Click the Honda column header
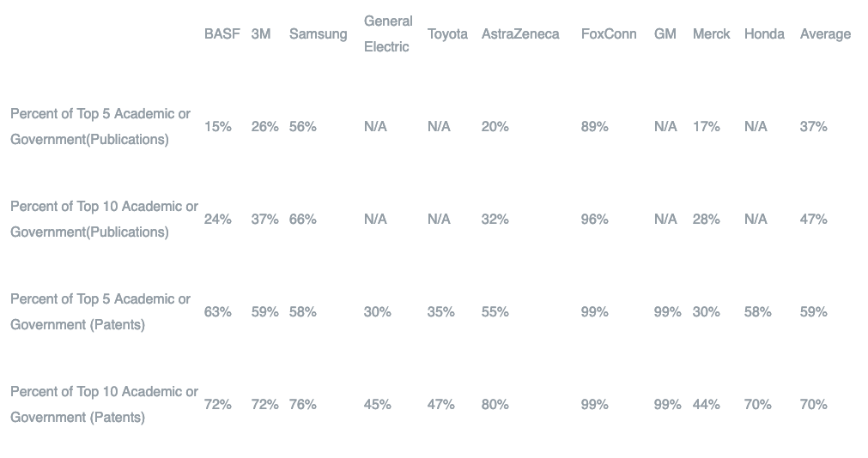The image size is (868, 458). (x=764, y=33)
